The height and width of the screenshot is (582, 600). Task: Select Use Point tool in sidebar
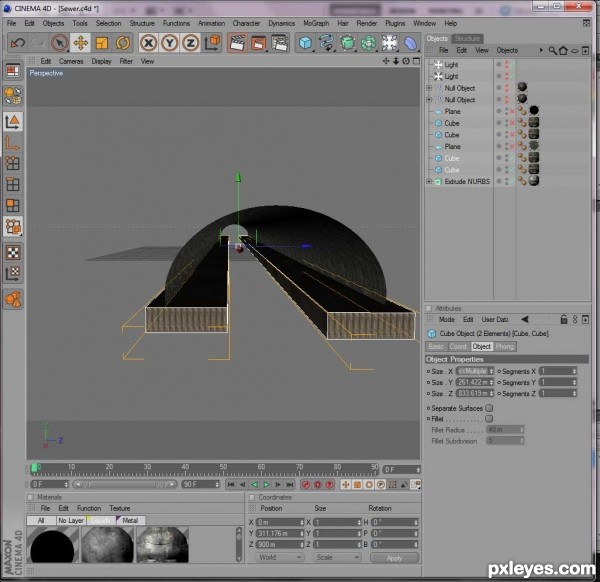coord(13,163)
